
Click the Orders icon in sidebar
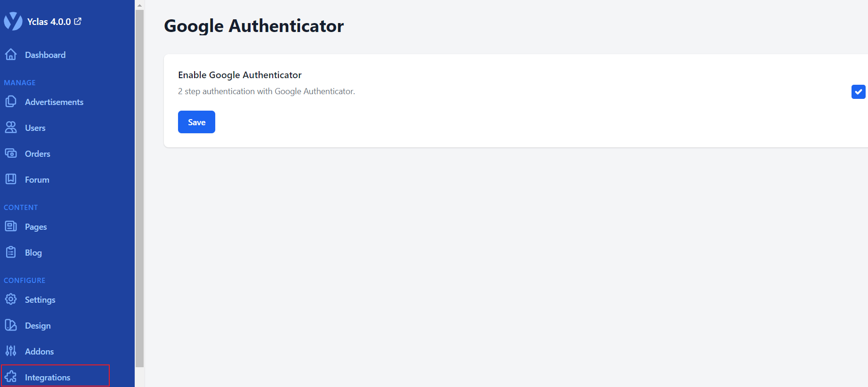tap(11, 153)
